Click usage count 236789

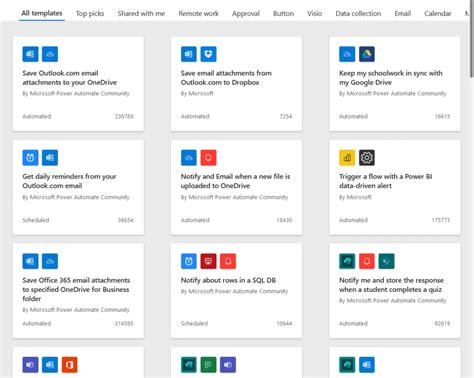(x=124, y=116)
